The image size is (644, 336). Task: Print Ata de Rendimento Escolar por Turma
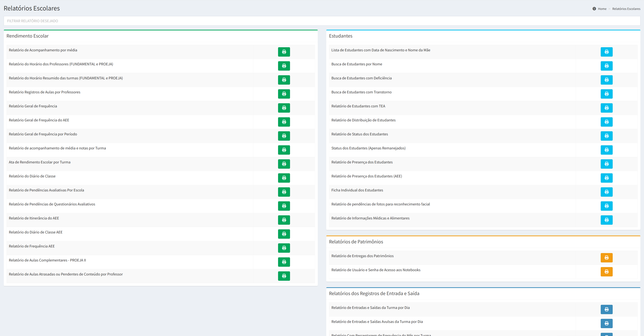[x=284, y=164]
